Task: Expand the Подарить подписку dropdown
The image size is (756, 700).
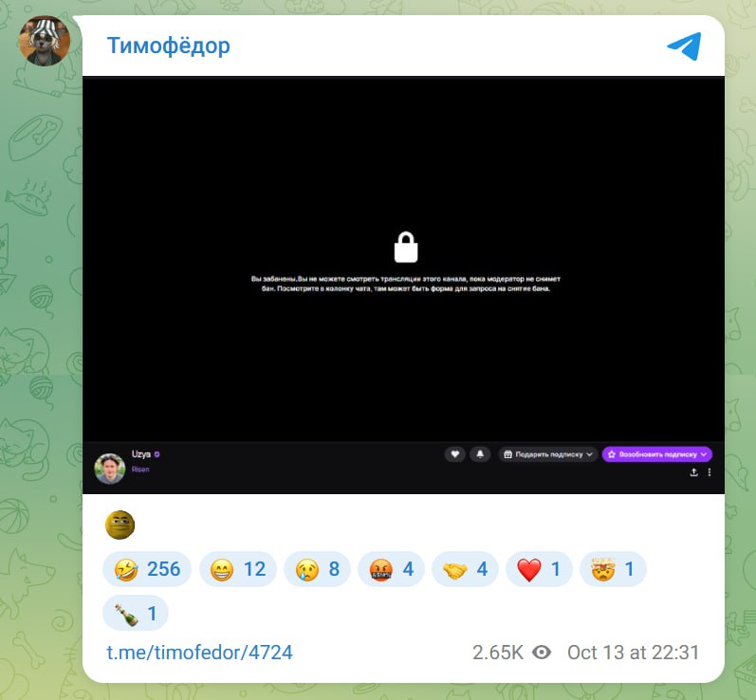Action: pos(548,454)
